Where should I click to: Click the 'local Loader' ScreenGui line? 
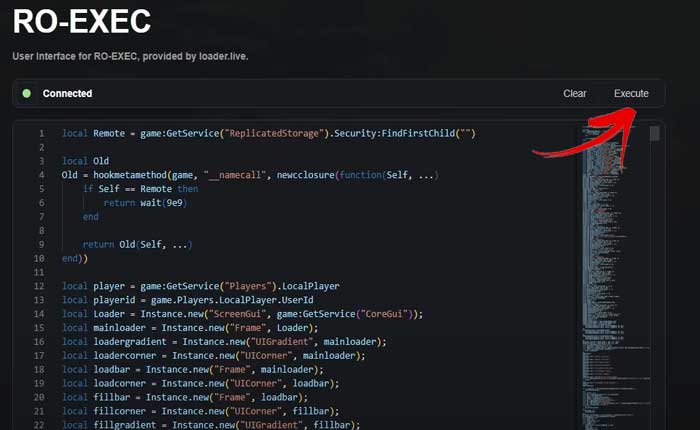242,313
